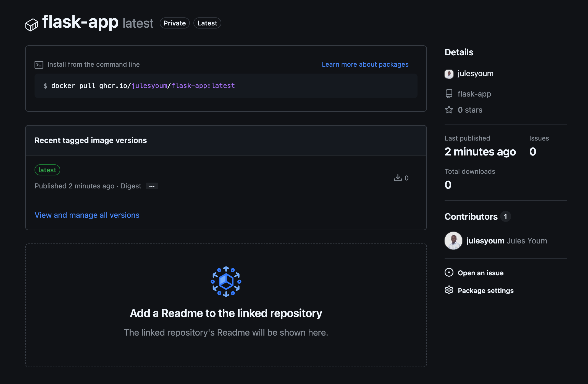Click the gear icon for Package settings

449,290
